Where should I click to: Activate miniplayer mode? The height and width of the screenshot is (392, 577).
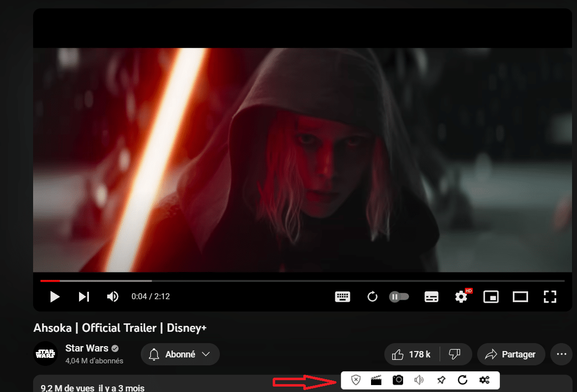pyautogui.click(x=491, y=297)
